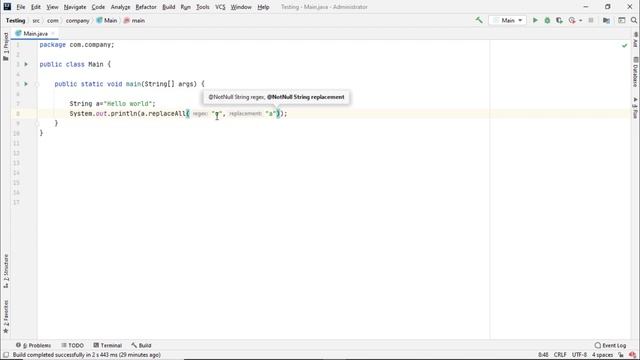This screenshot has height=360, width=640.
Task: Click the package com.company line
Action: click(x=77, y=44)
